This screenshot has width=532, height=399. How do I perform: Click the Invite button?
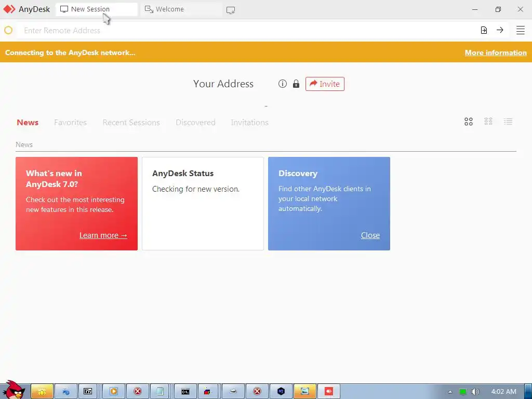coord(325,84)
